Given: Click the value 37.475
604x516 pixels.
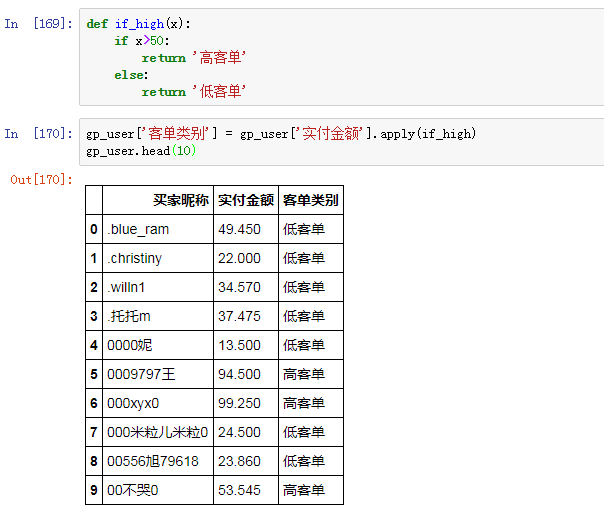Looking at the screenshot, I should click(x=239, y=316).
